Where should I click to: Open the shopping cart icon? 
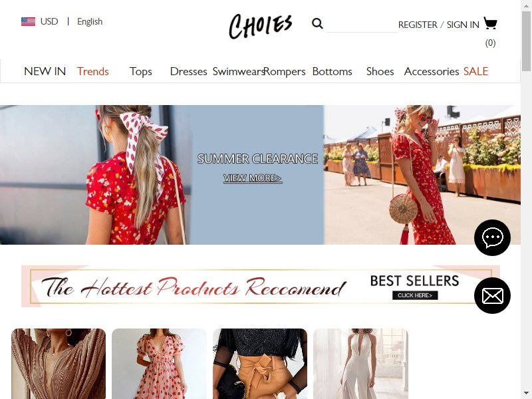coord(490,23)
